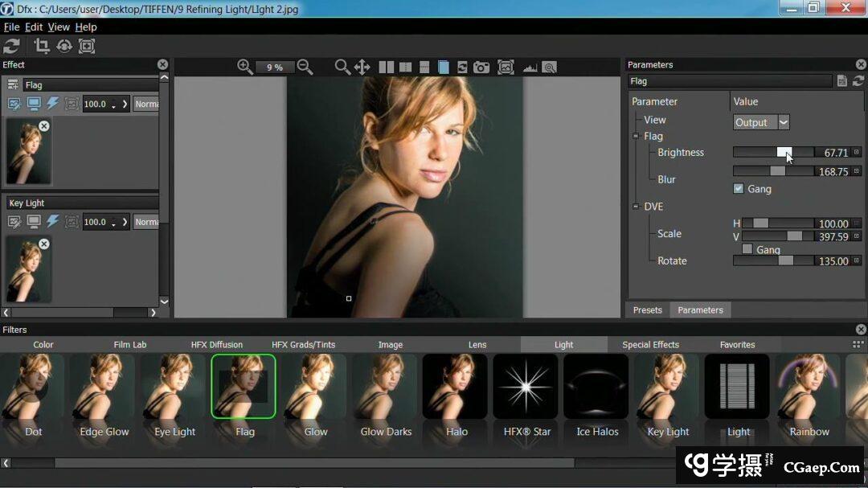Open the HFX Diffusion filter category
868x488 pixels.
click(216, 345)
